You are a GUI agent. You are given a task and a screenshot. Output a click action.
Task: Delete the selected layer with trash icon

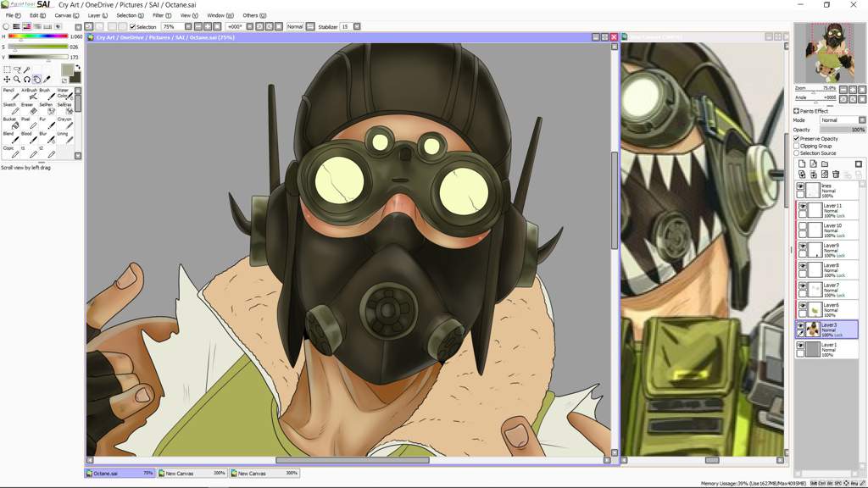[x=836, y=175]
